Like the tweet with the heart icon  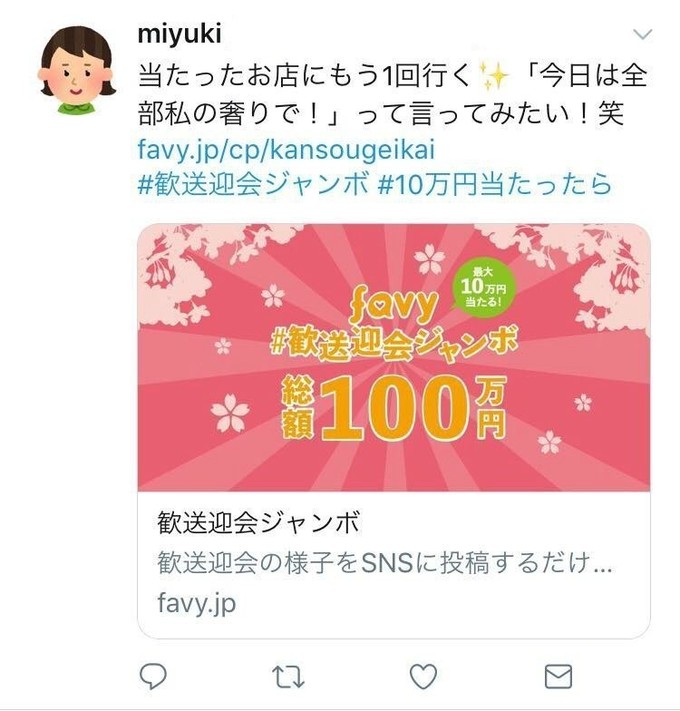pyautogui.click(x=423, y=677)
